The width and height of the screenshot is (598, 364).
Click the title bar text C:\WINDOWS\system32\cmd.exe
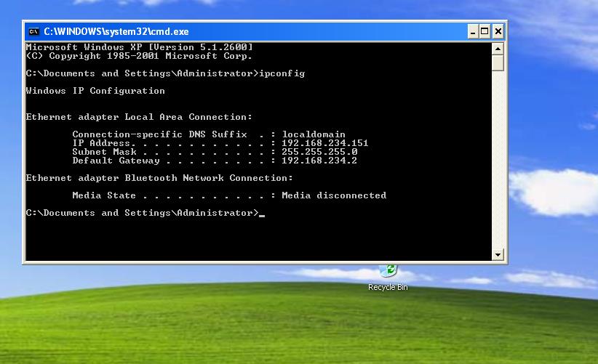(116, 31)
